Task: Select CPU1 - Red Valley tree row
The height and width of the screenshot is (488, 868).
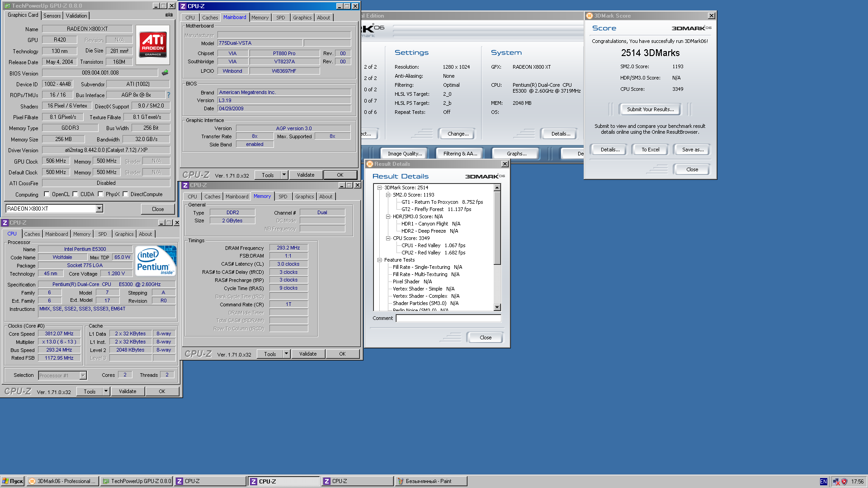Action: (x=433, y=245)
